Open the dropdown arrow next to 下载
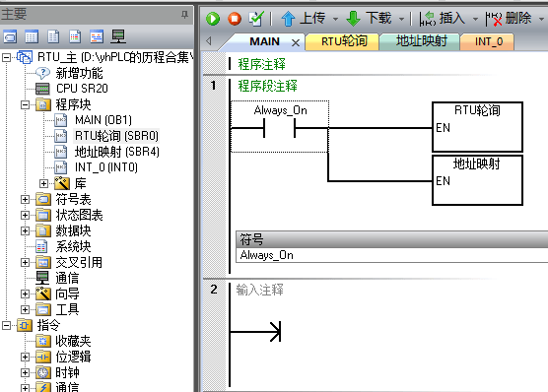This screenshot has height=392, width=548. 401,19
